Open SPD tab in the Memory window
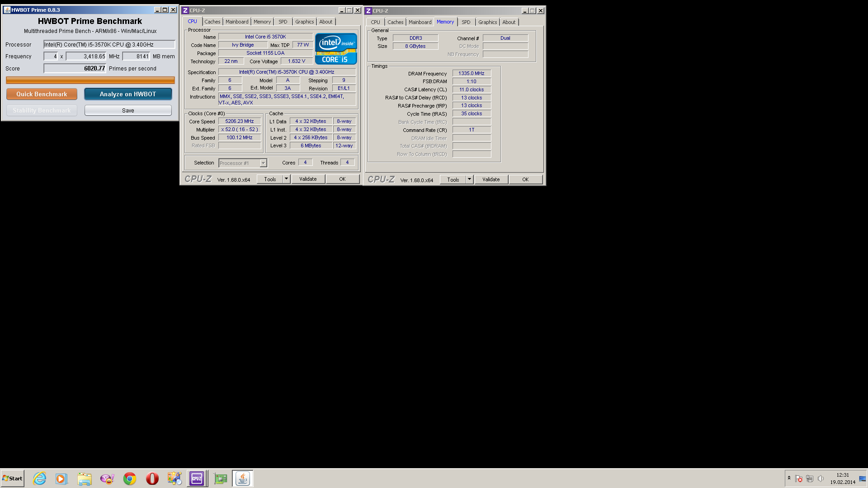 (466, 22)
